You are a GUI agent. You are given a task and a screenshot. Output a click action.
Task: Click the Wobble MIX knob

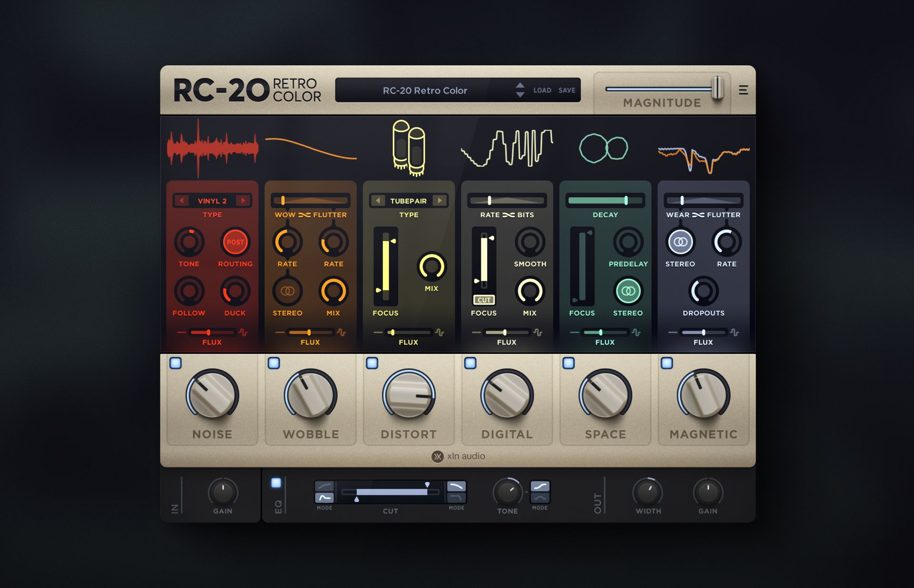click(333, 291)
